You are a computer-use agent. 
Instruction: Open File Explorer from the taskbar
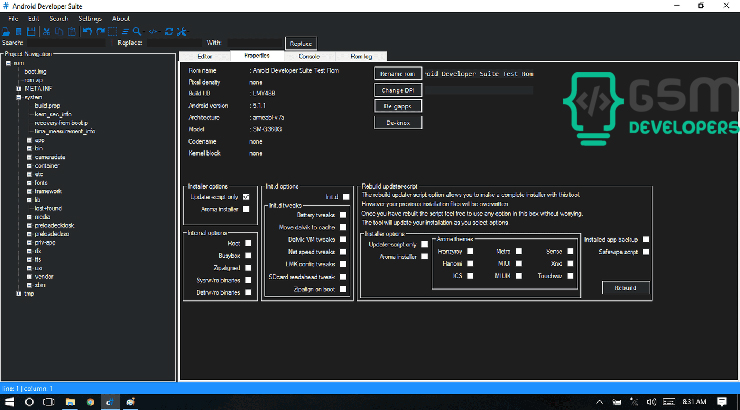pos(70,402)
